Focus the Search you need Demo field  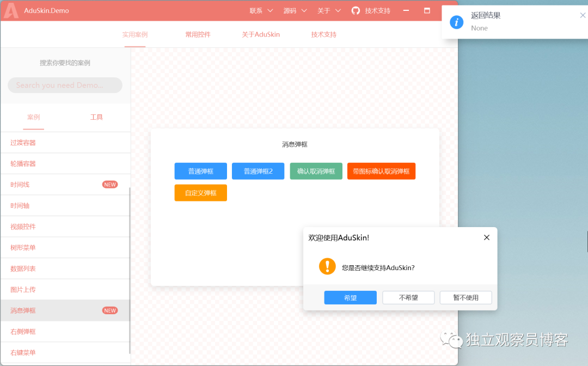65,85
